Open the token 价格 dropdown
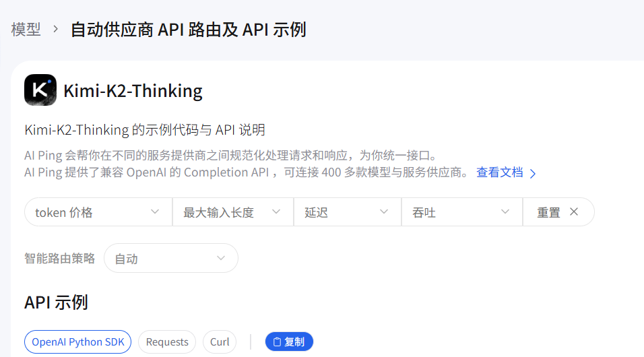This screenshot has height=357, width=644. 98,212
